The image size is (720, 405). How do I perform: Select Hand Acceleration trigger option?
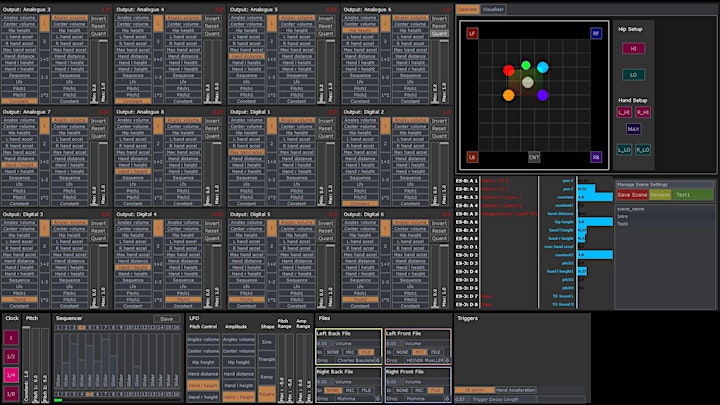516,390
